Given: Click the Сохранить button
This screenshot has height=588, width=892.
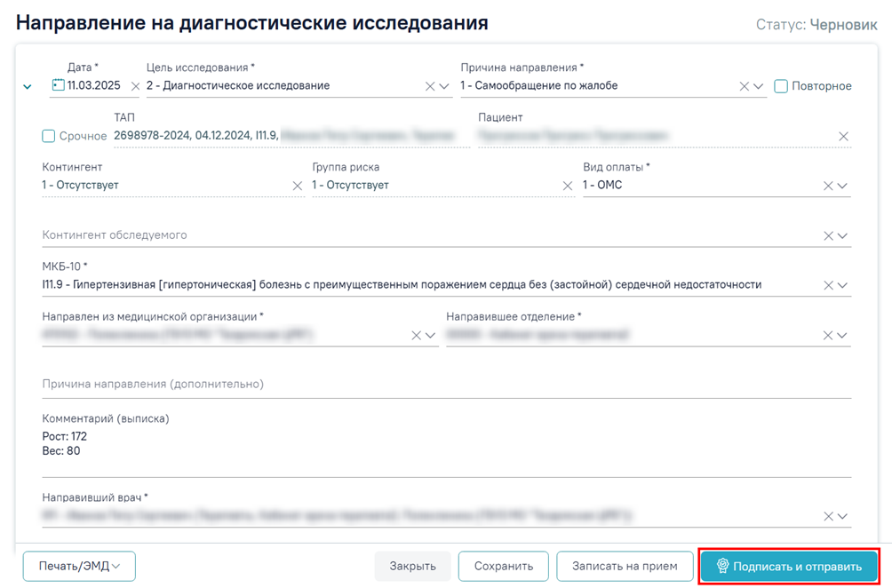Looking at the screenshot, I should (x=504, y=567).
